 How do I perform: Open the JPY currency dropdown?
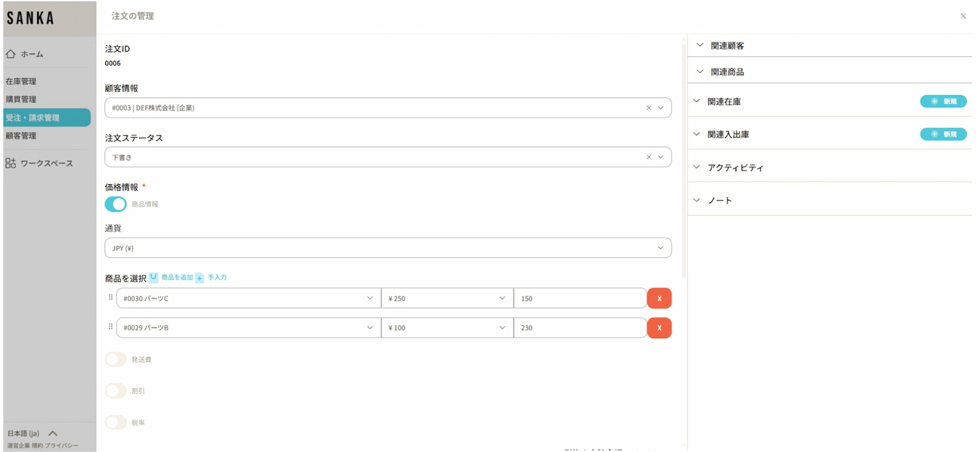click(x=387, y=248)
